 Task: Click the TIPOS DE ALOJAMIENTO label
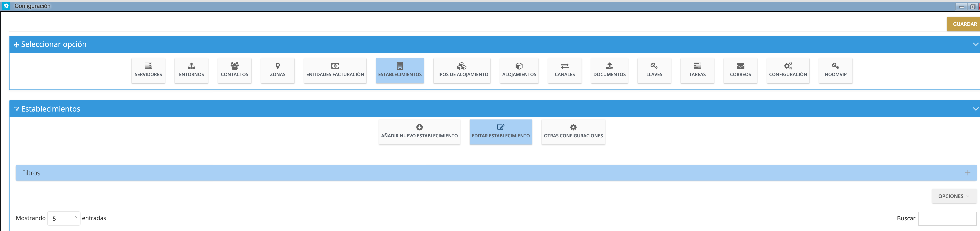[461, 75]
